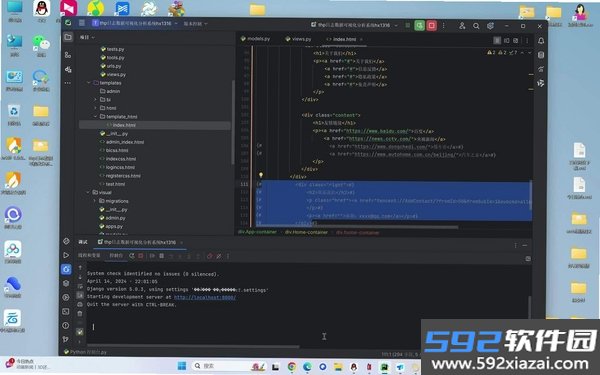The image size is (600, 375).
Task: Open the warnings inspection widget in editor
Action: (502, 52)
